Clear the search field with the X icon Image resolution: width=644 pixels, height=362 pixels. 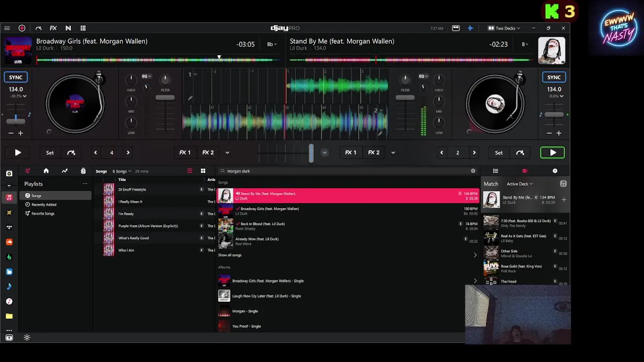pyautogui.click(x=473, y=171)
